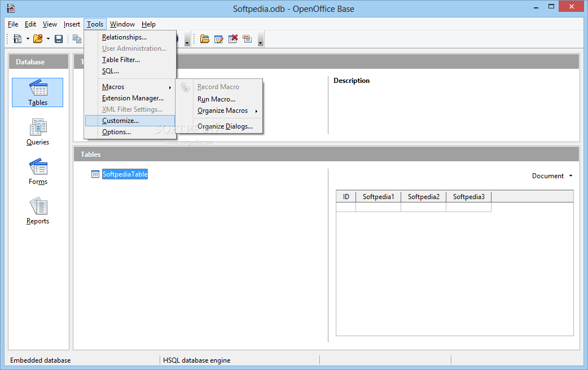This screenshot has width=588, height=370.
Task: Close the open Tools menu
Action: coord(95,24)
